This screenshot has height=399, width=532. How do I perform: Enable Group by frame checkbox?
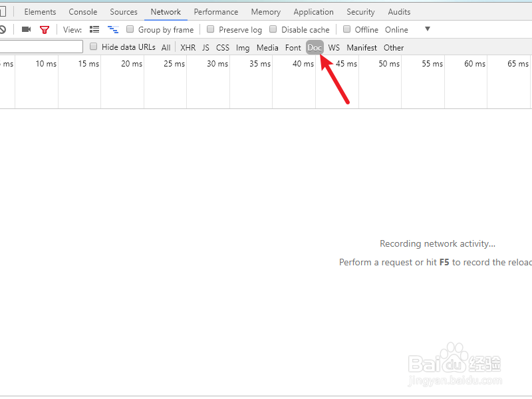(x=130, y=29)
